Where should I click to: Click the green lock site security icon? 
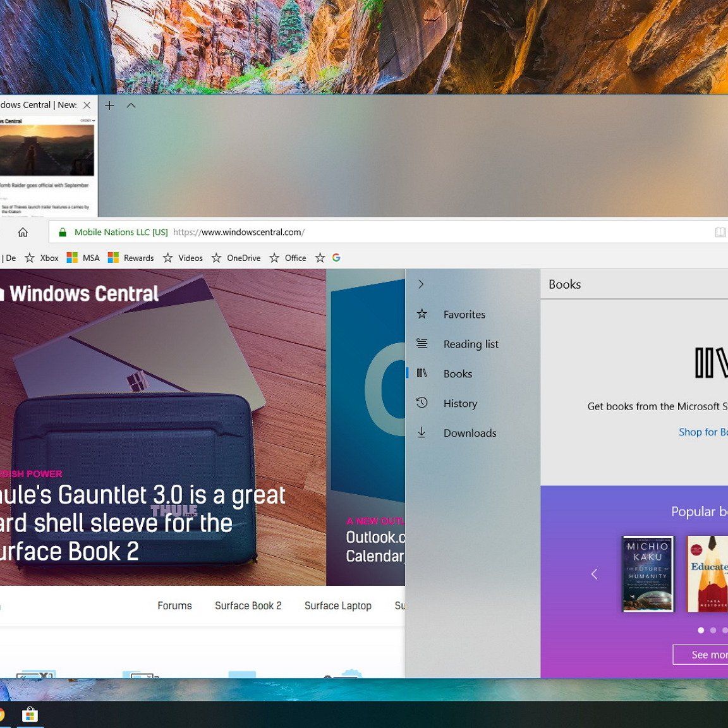coord(63,232)
